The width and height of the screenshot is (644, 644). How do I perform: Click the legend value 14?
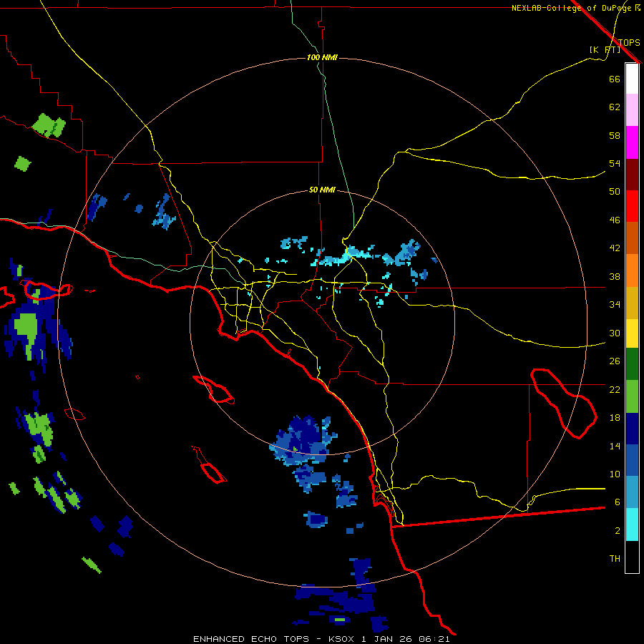click(615, 446)
